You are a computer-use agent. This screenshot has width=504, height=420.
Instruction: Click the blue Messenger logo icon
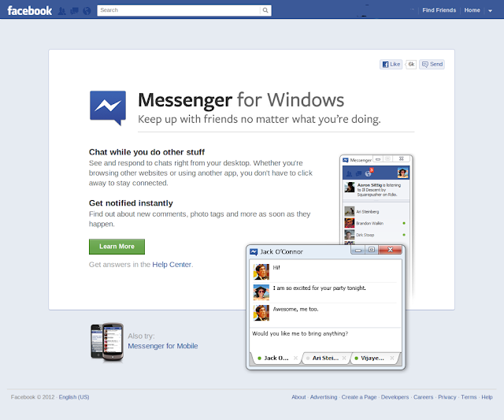click(x=108, y=108)
